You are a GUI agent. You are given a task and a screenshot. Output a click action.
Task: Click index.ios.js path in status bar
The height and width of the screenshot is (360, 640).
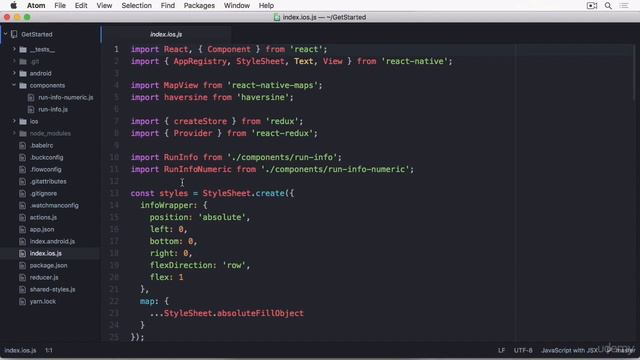tap(20, 350)
